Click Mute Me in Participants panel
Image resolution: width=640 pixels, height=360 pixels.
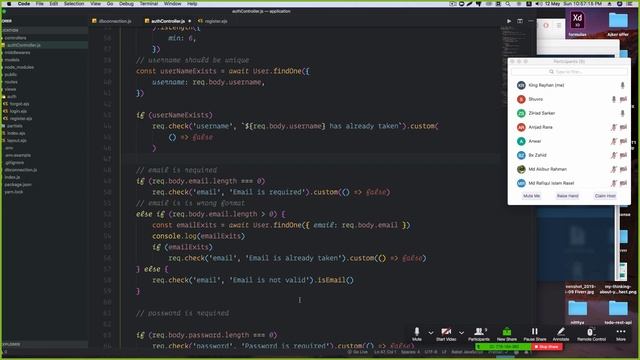click(x=531, y=196)
